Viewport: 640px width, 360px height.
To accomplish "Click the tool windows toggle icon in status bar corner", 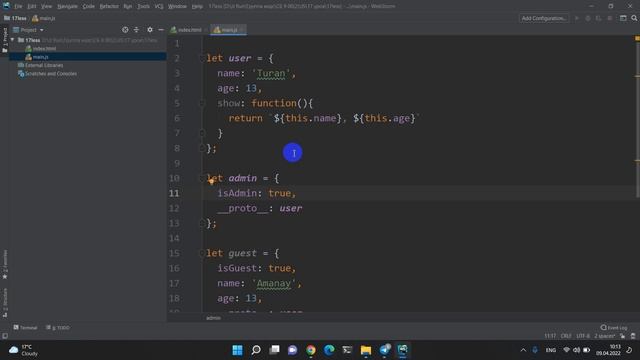I will (5, 336).
